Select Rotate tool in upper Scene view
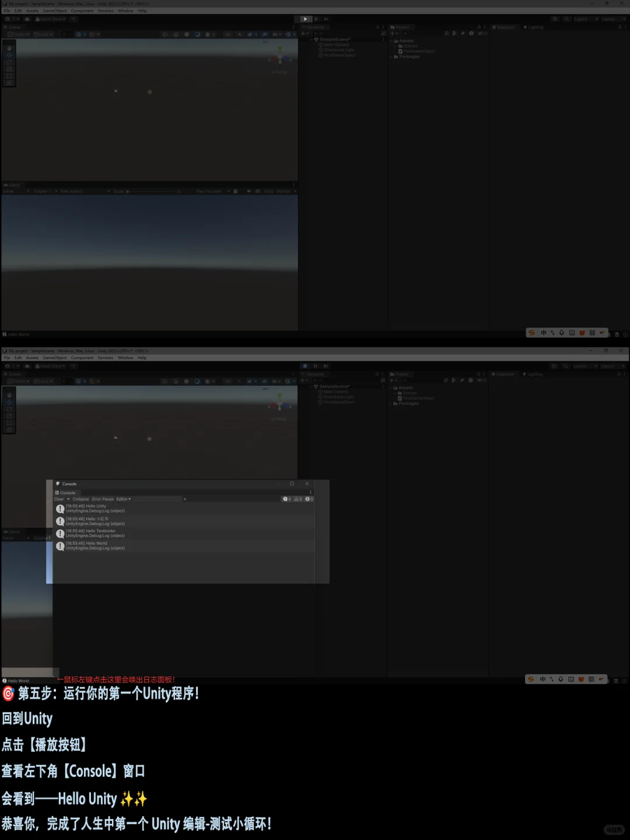The width and height of the screenshot is (630, 840). tap(9, 62)
